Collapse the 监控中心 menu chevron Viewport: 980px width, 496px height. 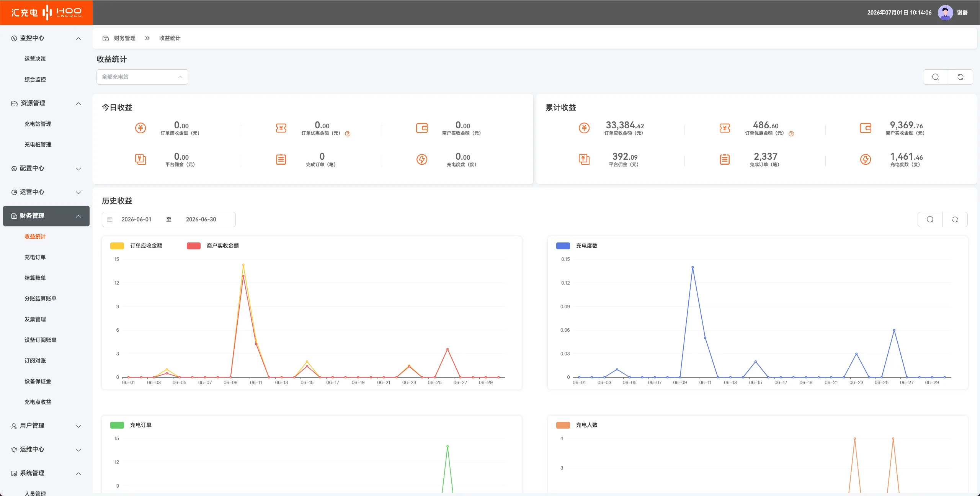tap(78, 38)
